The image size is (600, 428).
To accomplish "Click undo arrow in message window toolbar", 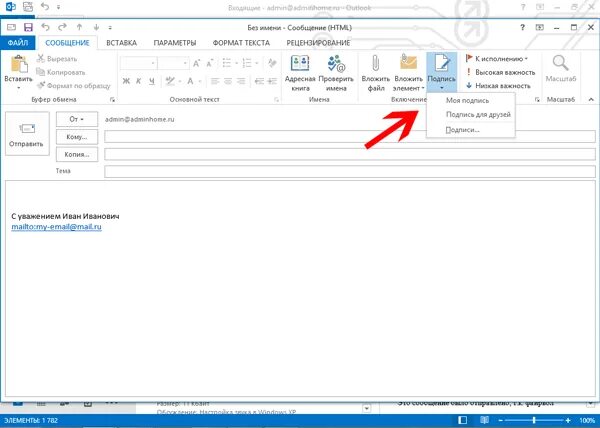I will point(46,27).
